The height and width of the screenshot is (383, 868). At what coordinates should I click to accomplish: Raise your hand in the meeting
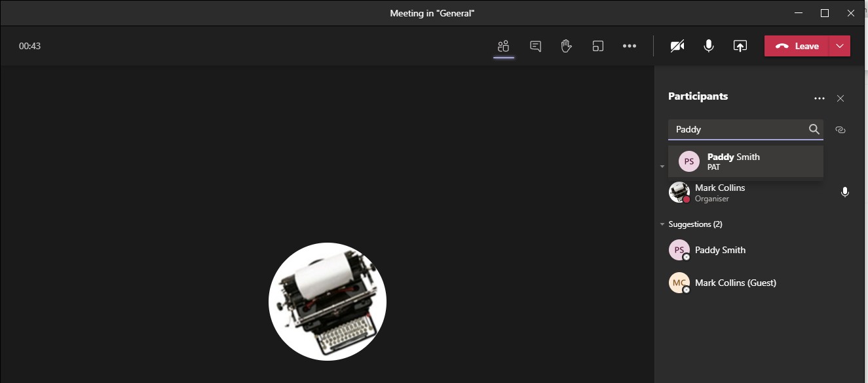click(x=567, y=46)
